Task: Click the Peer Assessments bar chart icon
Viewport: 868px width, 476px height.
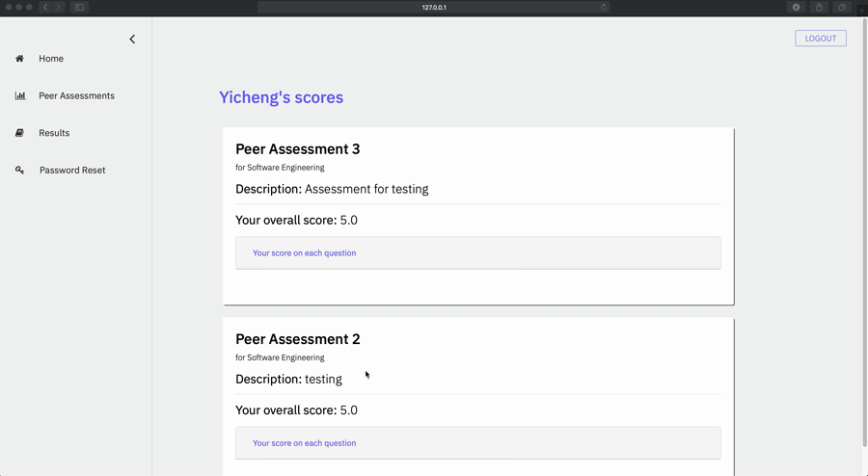Action: click(20, 95)
